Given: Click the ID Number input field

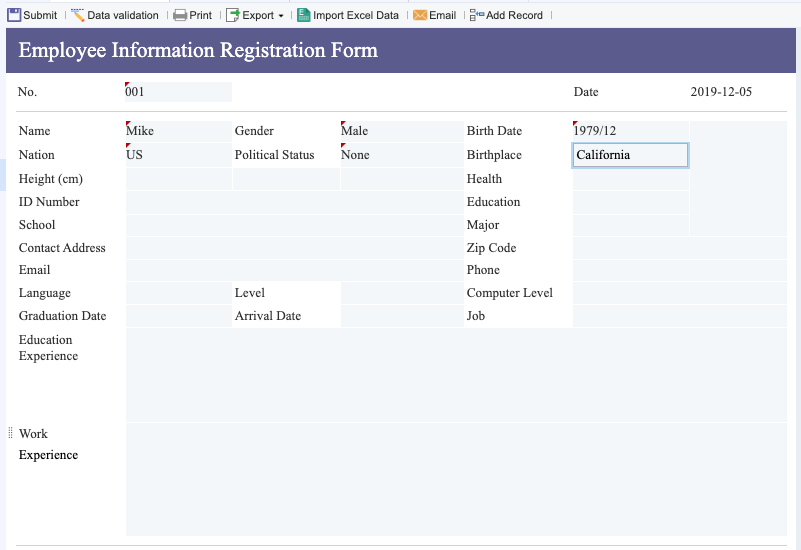Looking at the screenshot, I should (294, 202).
